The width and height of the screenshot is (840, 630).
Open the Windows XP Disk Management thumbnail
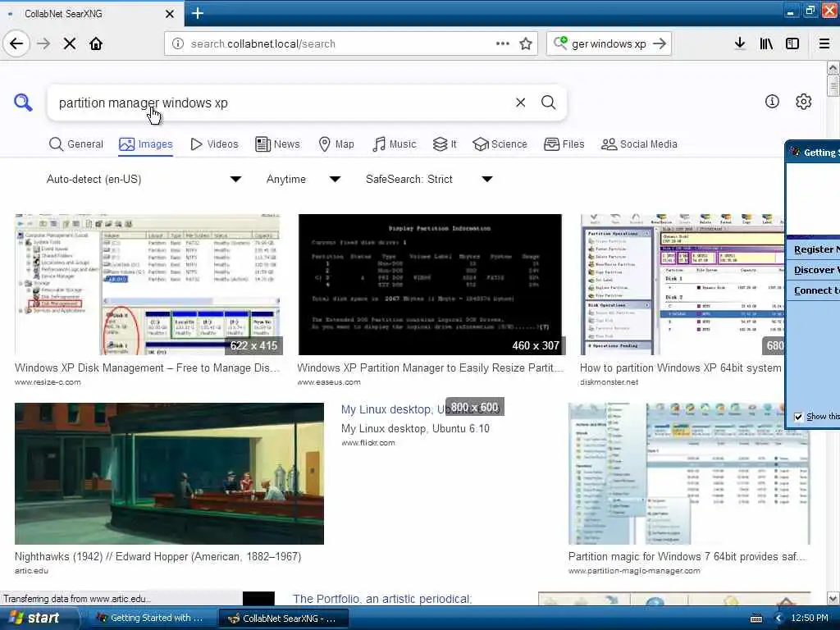click(x=148, y=285)
